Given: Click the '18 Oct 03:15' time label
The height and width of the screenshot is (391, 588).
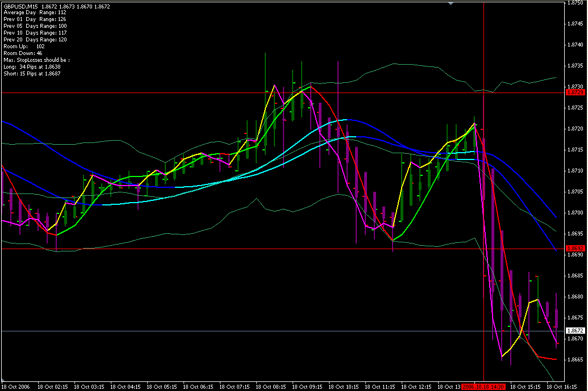Looking at the screenshot, I should point(89,386).
